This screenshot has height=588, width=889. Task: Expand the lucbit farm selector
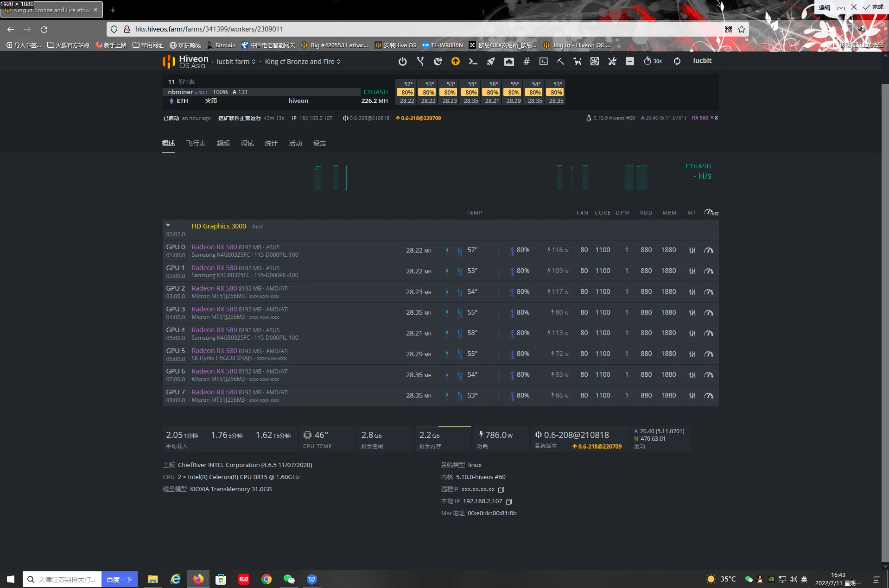[x=236, y=62]
